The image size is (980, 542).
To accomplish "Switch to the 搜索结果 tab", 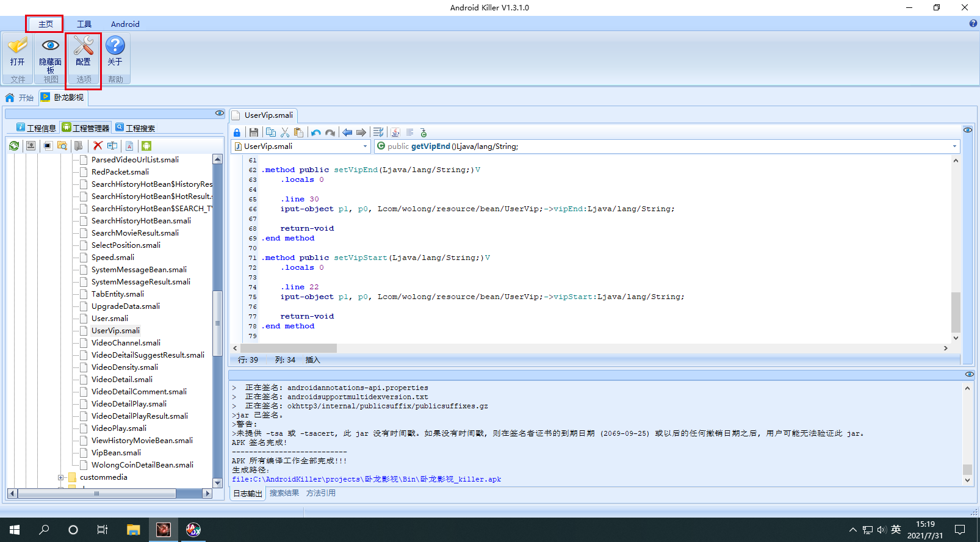I will pyautogui.click(x=284, y=493).
